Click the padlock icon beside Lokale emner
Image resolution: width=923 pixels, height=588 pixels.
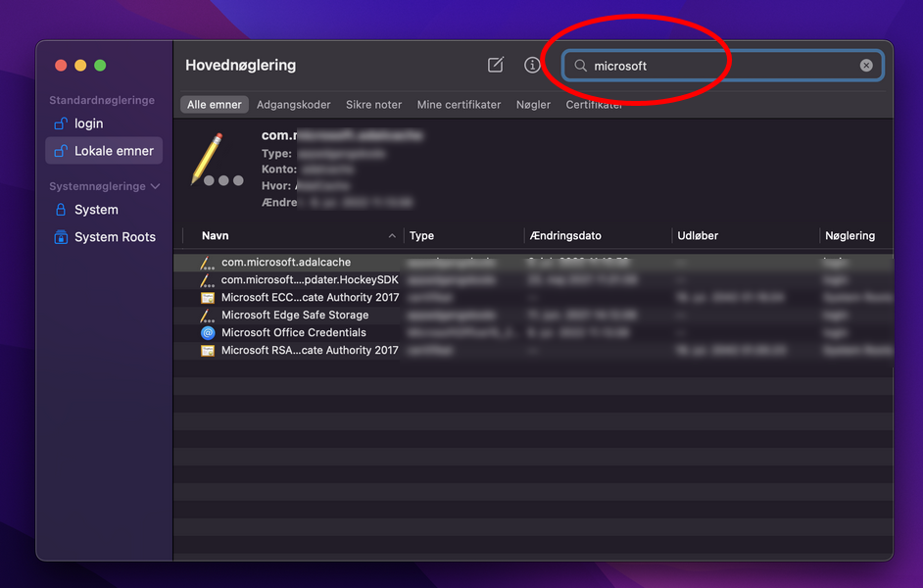coord(61,151)
